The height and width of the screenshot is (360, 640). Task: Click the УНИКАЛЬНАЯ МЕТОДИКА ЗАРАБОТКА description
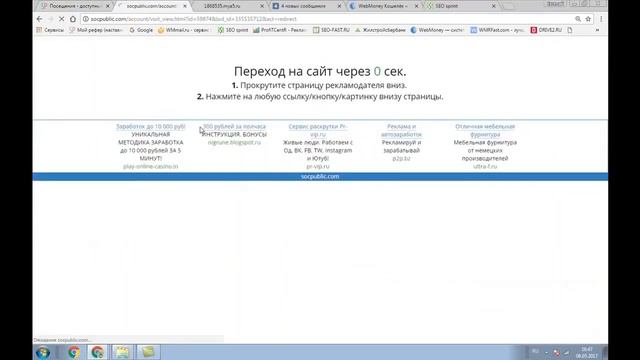tap(151, 146)
